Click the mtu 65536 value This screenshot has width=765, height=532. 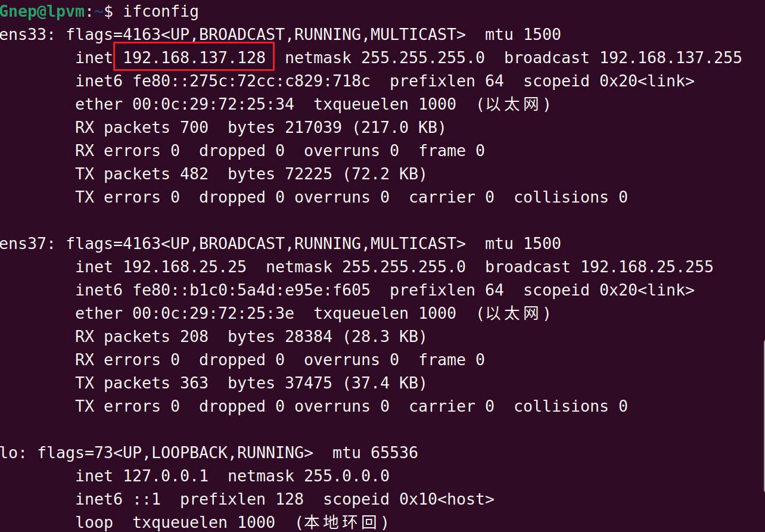click(394, 453)
